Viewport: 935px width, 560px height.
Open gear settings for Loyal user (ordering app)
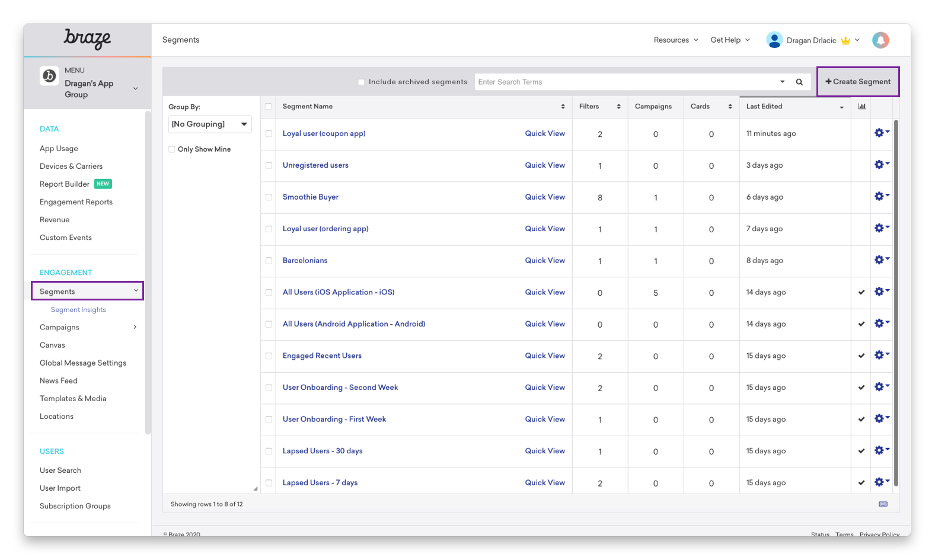882,228
